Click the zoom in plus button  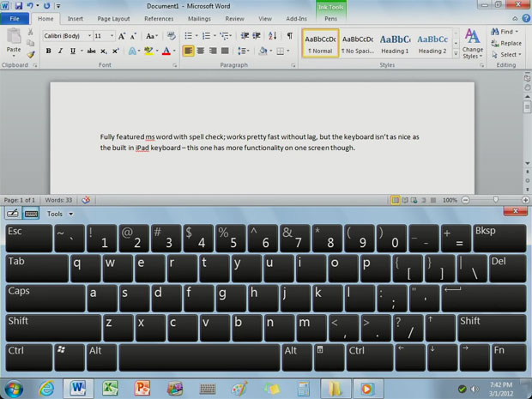(x=525, y=200)
